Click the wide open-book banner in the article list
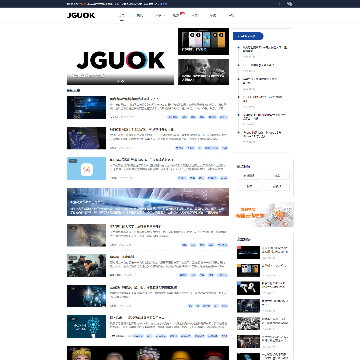 (148, 202)
